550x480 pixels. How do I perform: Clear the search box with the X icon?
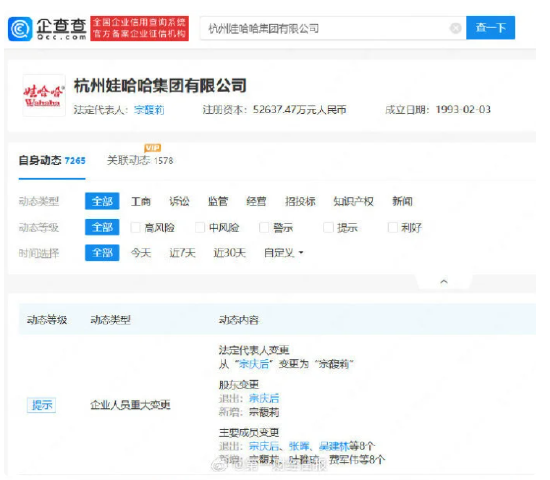456,28
